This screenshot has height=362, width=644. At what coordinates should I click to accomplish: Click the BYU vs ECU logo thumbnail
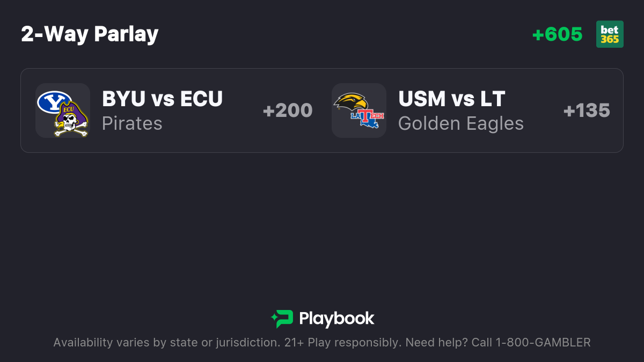coord(63,110)
